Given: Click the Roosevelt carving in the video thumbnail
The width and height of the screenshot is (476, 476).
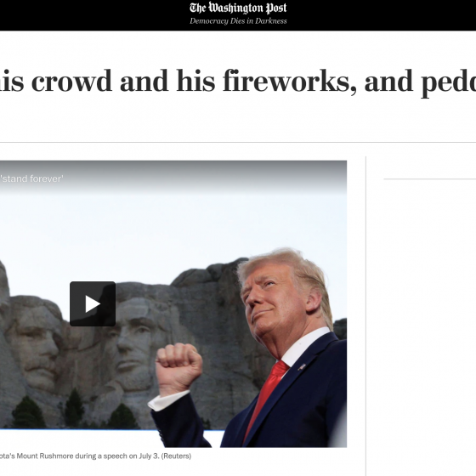Looking at the screenshot, I should (x=37, y=343).
